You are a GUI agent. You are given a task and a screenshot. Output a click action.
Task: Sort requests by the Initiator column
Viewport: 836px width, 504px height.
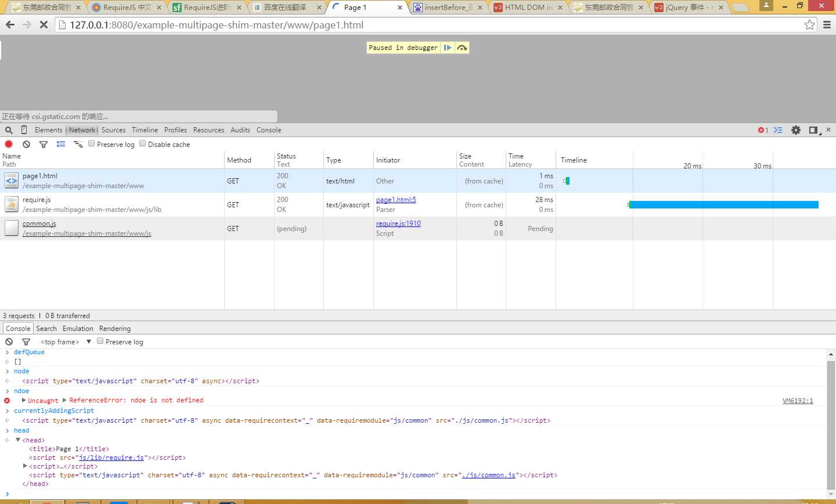coord(415,160)
